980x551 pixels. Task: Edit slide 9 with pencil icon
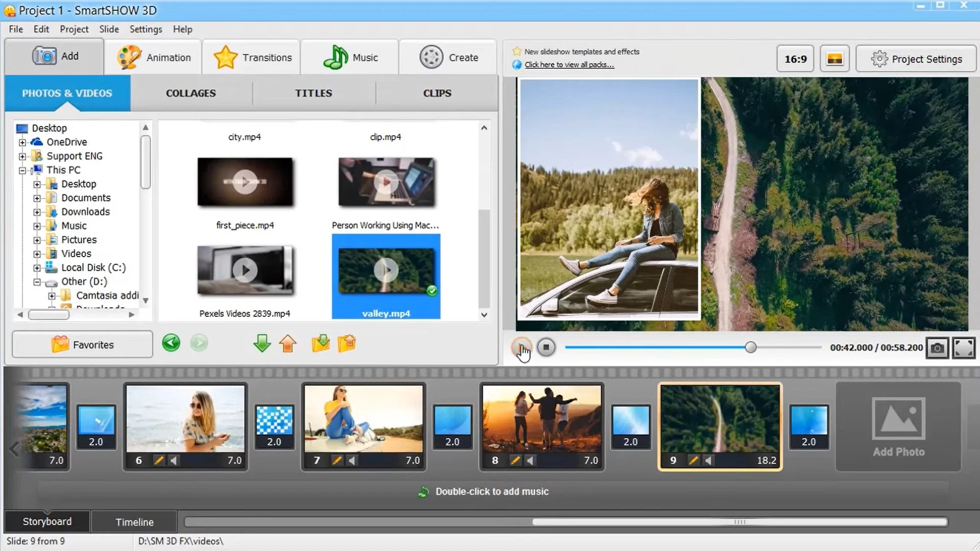pyautogui.click(x=693, y=460)
